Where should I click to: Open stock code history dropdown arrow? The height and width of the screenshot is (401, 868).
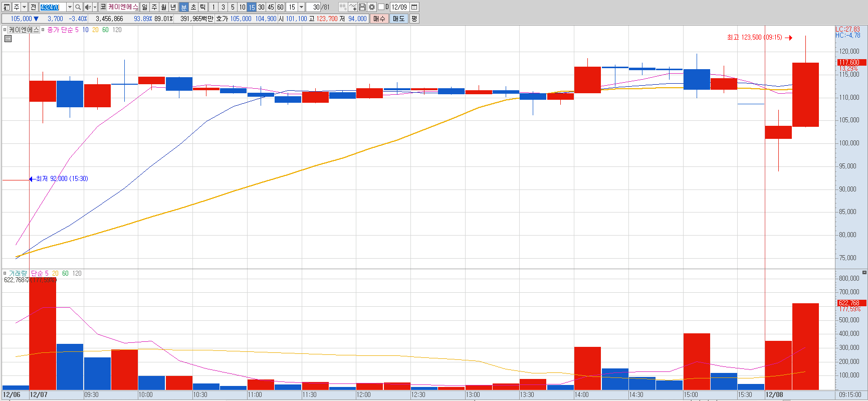click(70, 7)
